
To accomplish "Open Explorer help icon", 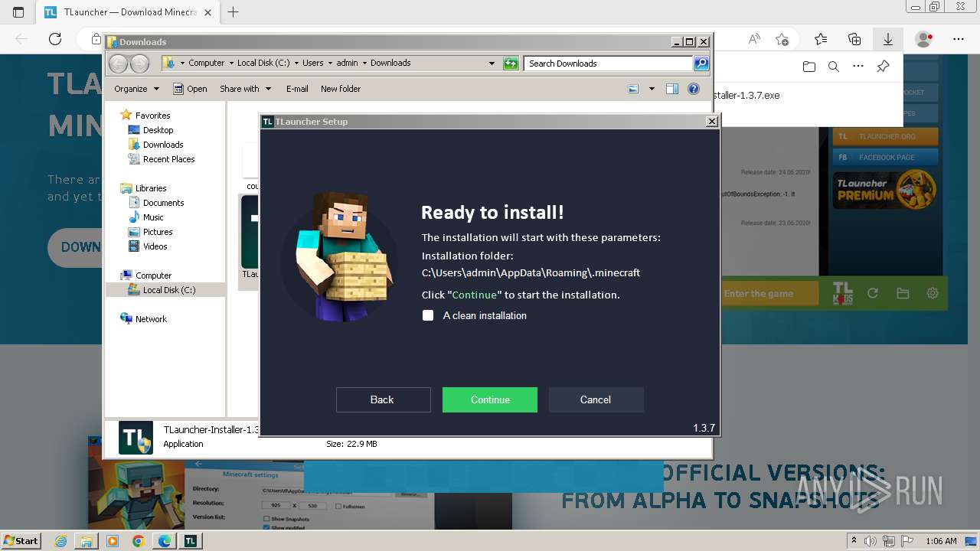I will (x=694, y=89).
